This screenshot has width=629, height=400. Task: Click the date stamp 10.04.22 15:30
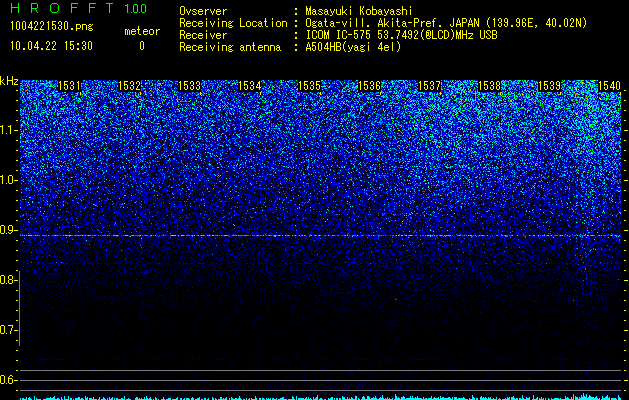(x=51, y=46)
